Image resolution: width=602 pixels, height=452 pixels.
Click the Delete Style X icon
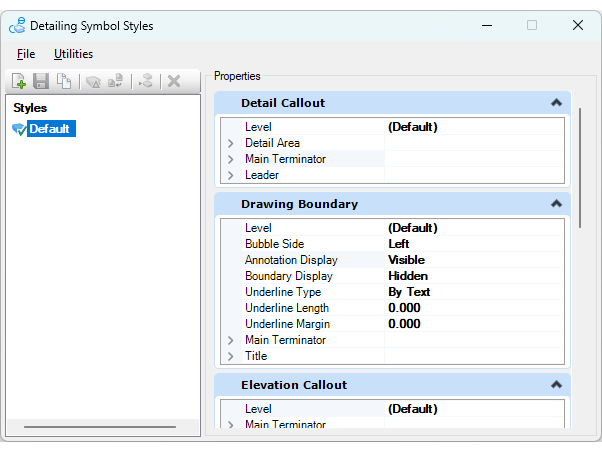coord(174,81)
